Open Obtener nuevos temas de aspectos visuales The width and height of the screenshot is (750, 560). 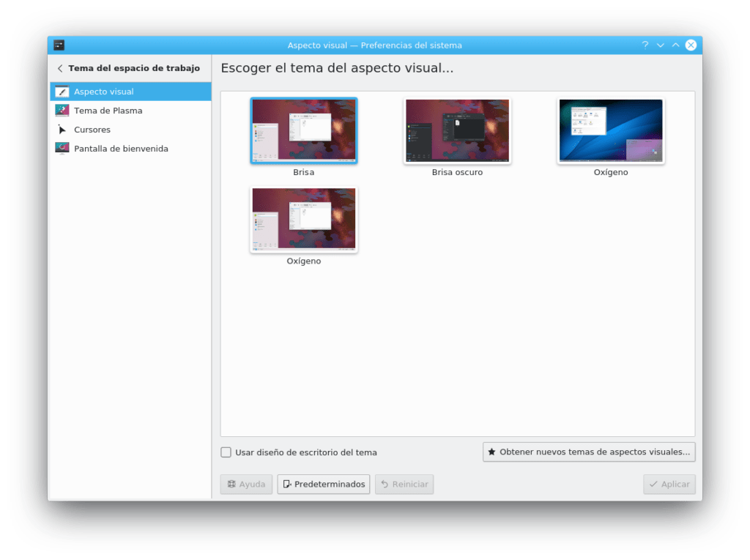589,452
